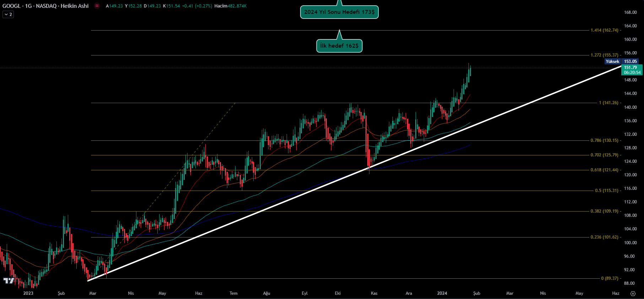Click the change value +0.41 (+0.27%)
644x299 pixels.
click(x=197, y=6)
